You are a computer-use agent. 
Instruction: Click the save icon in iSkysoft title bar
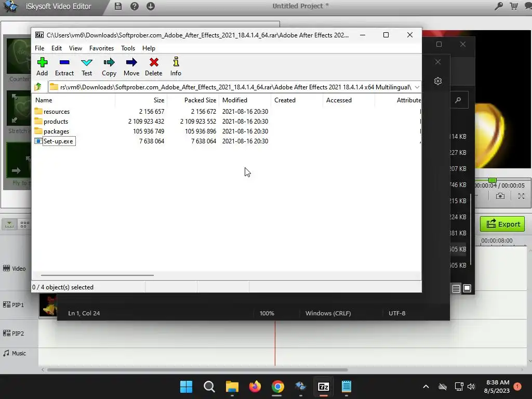tap(118, 6)
